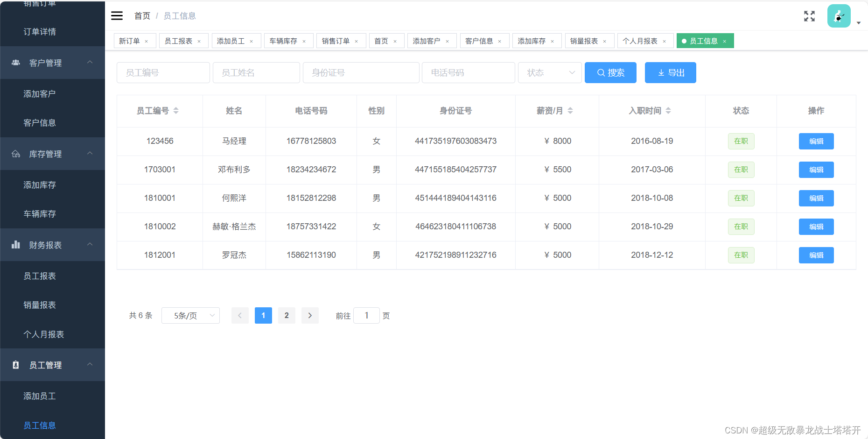Go to the next page arrow
Viewport: 868px width, 439px height.
pos(310,316)
